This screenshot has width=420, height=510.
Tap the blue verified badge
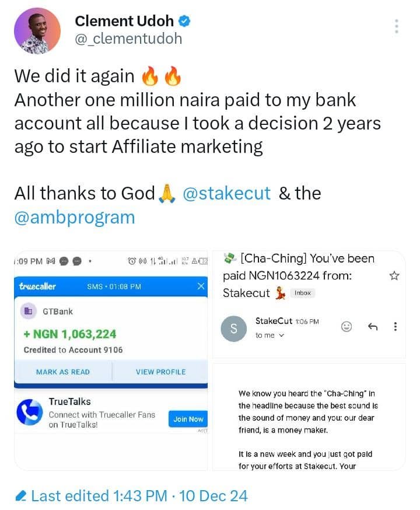(185, 22)
